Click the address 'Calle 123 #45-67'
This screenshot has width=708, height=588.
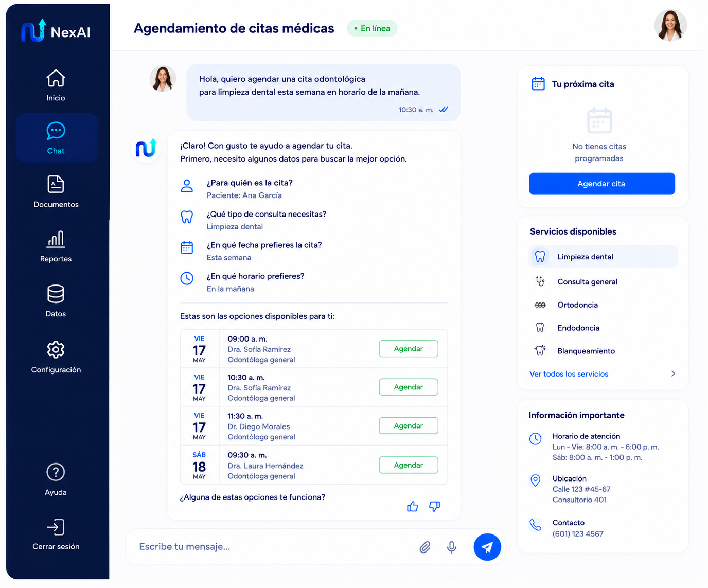[x=581, y=489]
